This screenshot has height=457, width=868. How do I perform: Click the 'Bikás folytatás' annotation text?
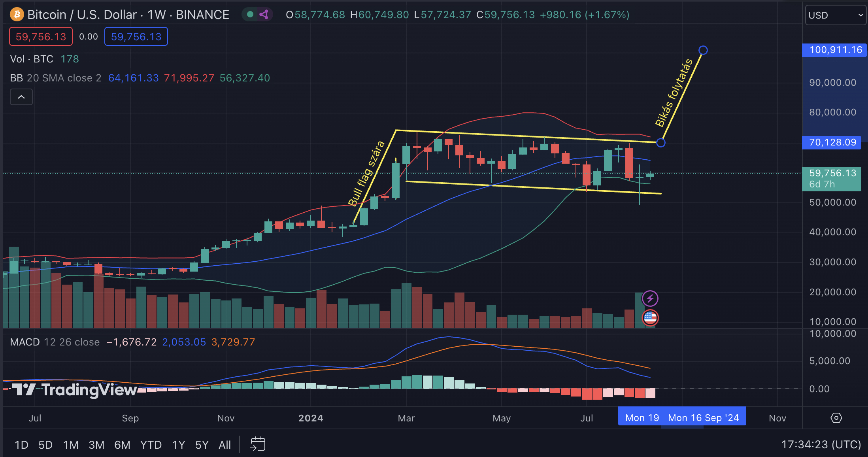[x=674, y=93]
